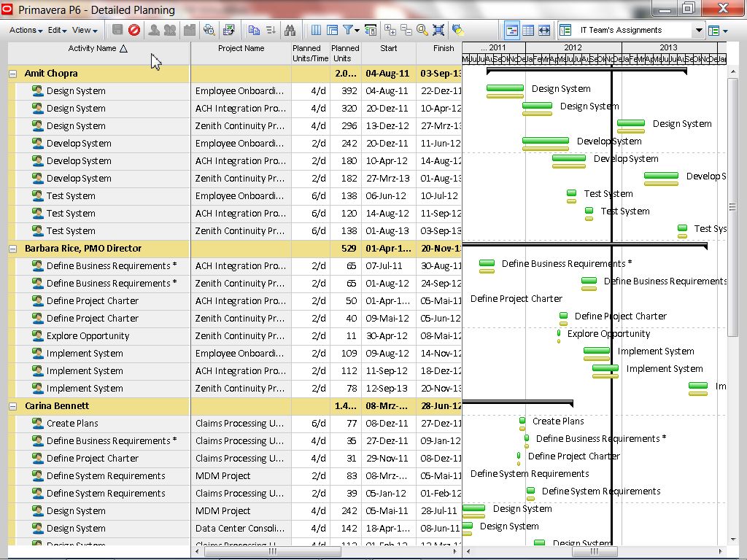Toggle the split-width view button
Image resolution: width=747 pixels, height=560 pixels.
click(x=544, y=31)
